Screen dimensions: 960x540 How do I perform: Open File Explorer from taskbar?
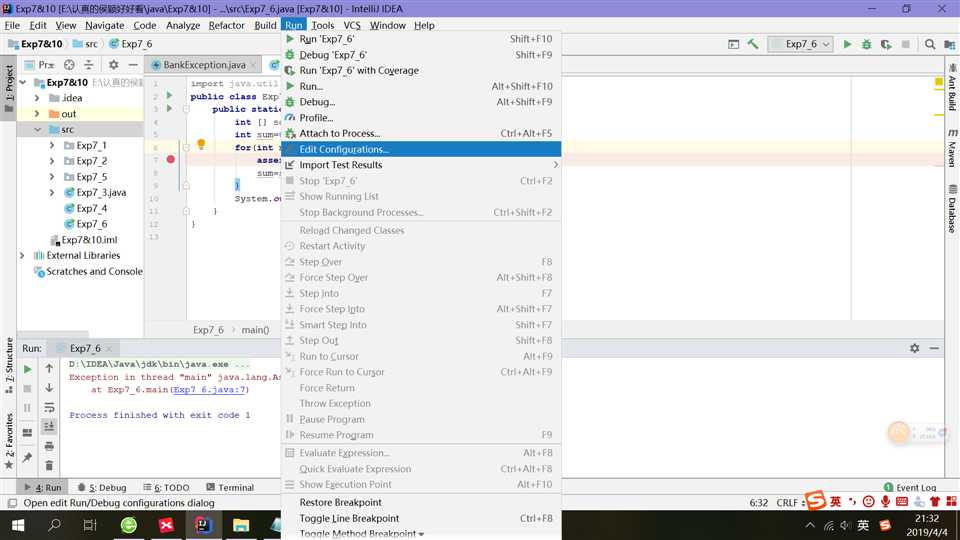click(x=241, y=525)
